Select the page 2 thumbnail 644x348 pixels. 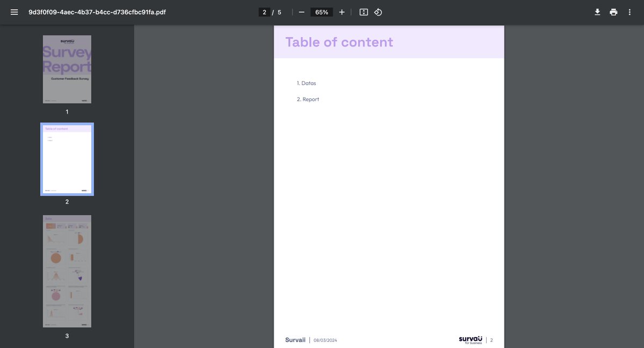pyautogui.click(x=67, y=159)
